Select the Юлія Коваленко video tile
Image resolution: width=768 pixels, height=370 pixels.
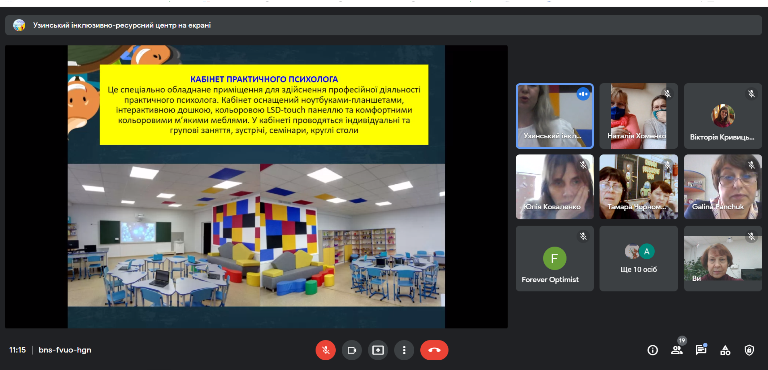point(554,187)
